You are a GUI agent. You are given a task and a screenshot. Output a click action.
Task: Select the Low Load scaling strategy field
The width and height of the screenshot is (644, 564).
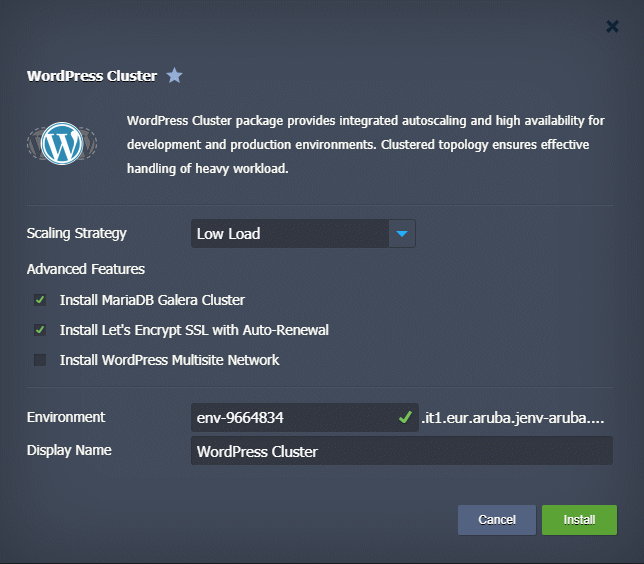290,234
